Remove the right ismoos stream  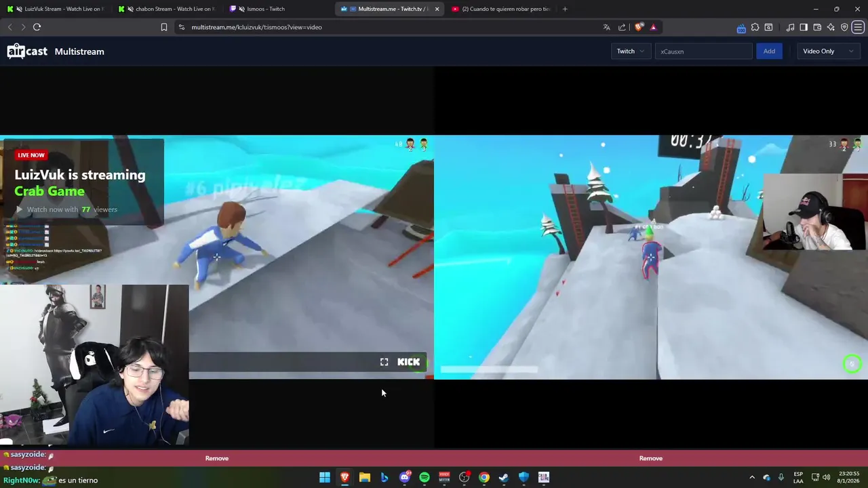click(x=651, y=458)
